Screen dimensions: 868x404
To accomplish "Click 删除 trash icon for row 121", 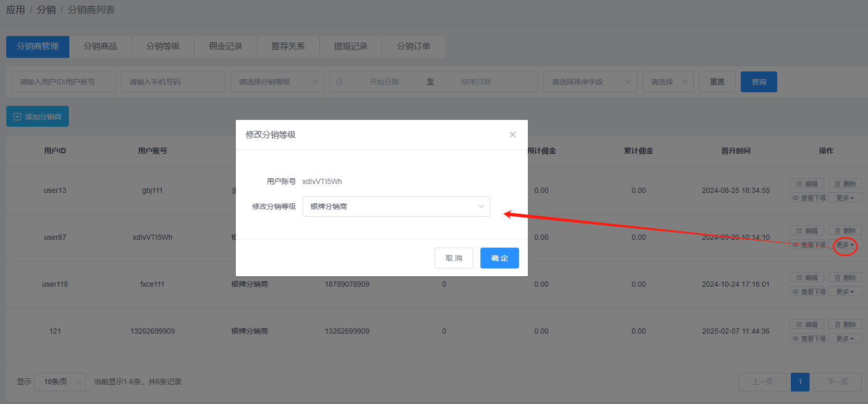I will click(x=838, y=325).
